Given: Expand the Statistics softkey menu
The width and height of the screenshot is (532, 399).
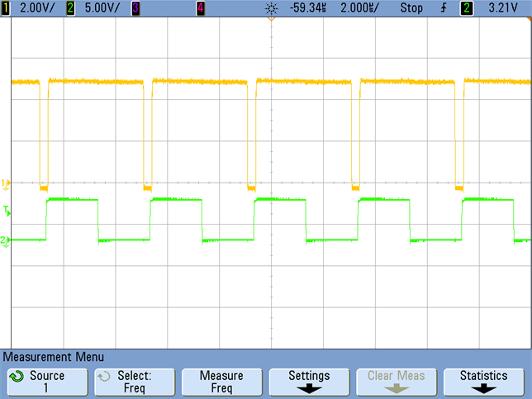Looking at the screenshot, I should [x=484, y=382].
